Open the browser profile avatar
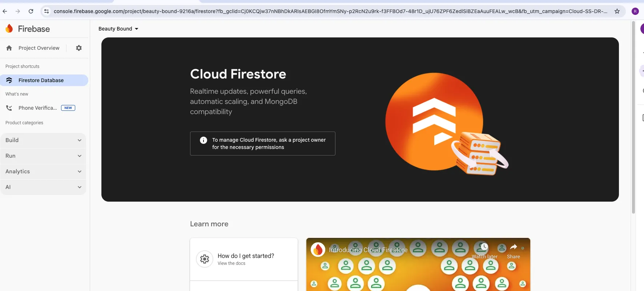The image size is (644, 291). tap(635, 11)
